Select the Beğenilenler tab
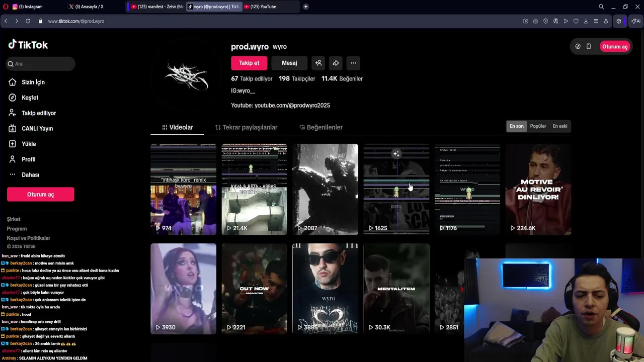The image size is (644, 362). point(321,127)
